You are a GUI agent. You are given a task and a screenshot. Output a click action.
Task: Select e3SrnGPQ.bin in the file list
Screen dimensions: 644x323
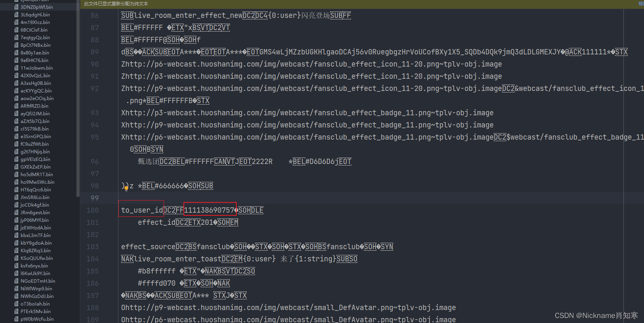[36, 136]
